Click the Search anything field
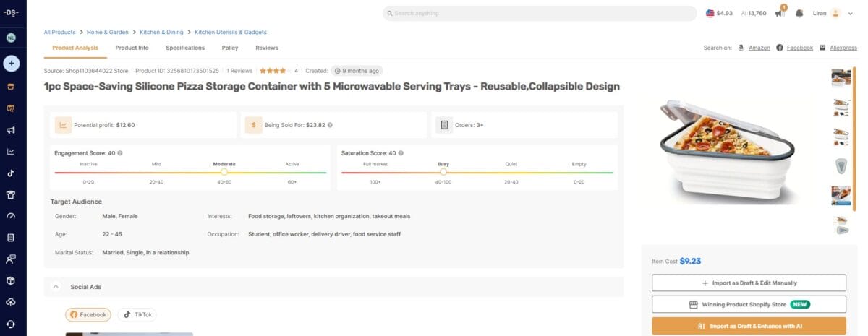Image resolution: width=868 pixels, height=336 pixels. (x=540, y=13)
